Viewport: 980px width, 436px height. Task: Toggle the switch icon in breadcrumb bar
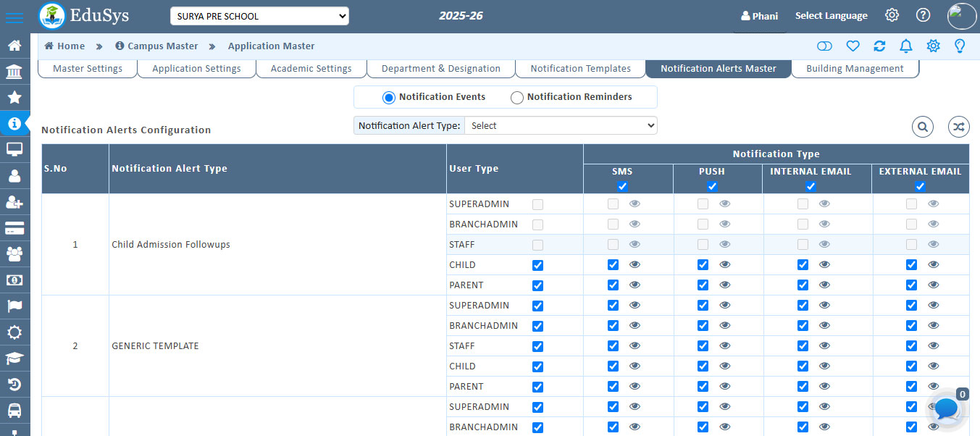tap(824, 46)
